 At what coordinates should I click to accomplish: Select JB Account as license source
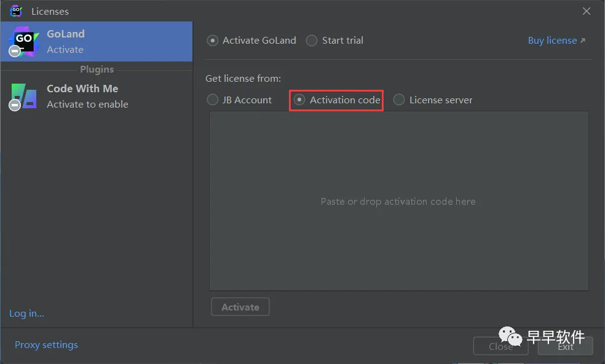213,100
